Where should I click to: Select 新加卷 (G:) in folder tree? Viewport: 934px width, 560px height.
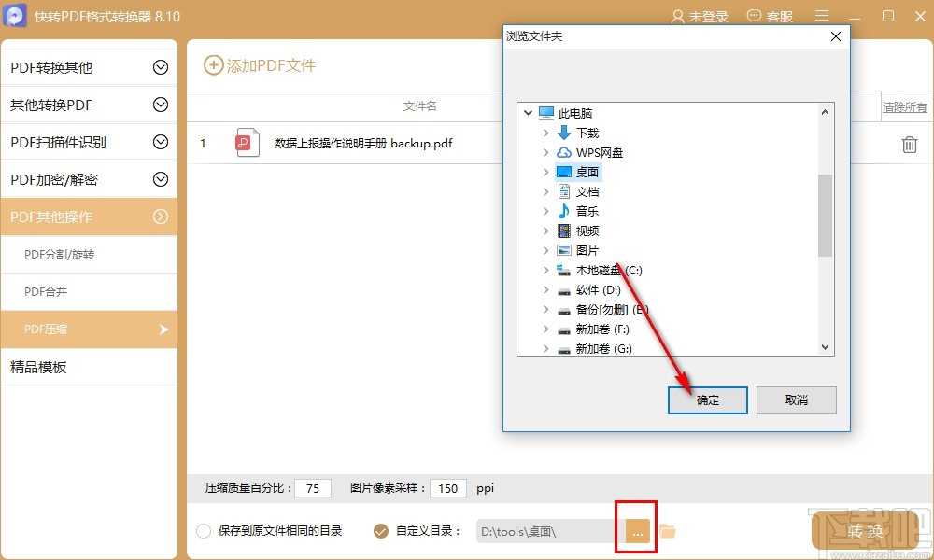[603, 349]
